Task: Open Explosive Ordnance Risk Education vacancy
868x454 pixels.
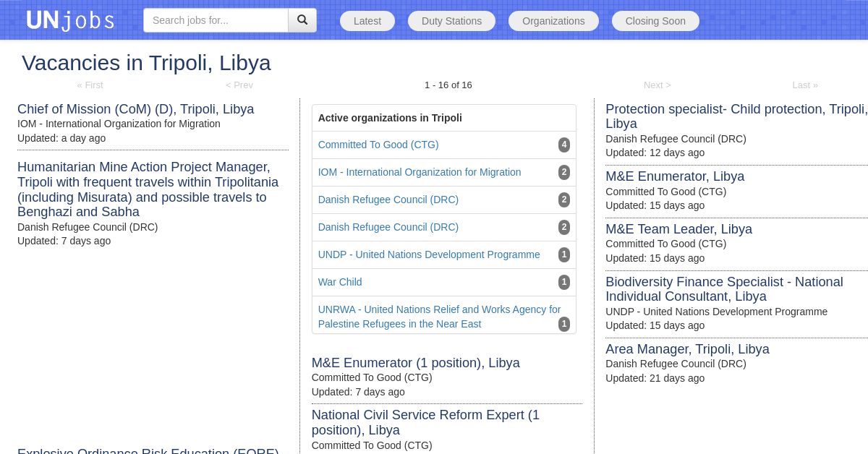Action: click(148, 450)
